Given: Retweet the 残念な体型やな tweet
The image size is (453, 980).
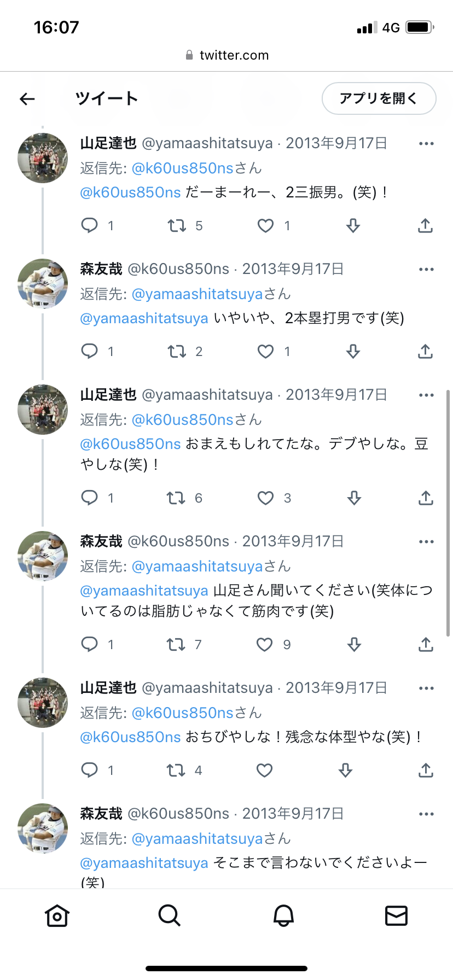Looking at the screenshot, I should point(176,770).
